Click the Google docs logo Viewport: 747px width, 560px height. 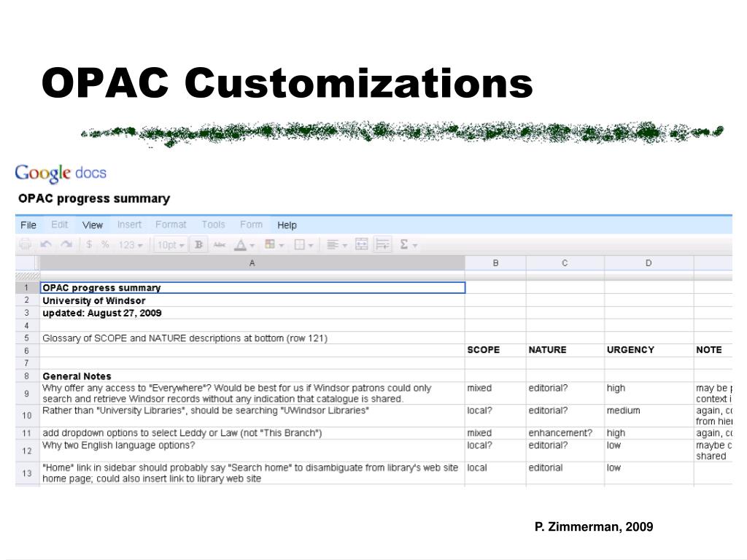(x=61, y=174)
